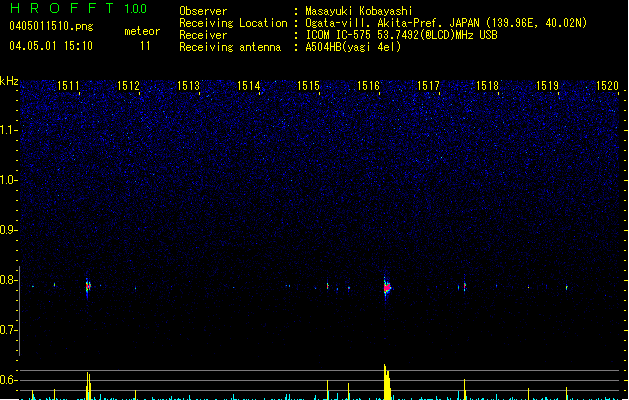Click the meteor echo just after 1511
The image size is (629, 400).
pos(88,286)
